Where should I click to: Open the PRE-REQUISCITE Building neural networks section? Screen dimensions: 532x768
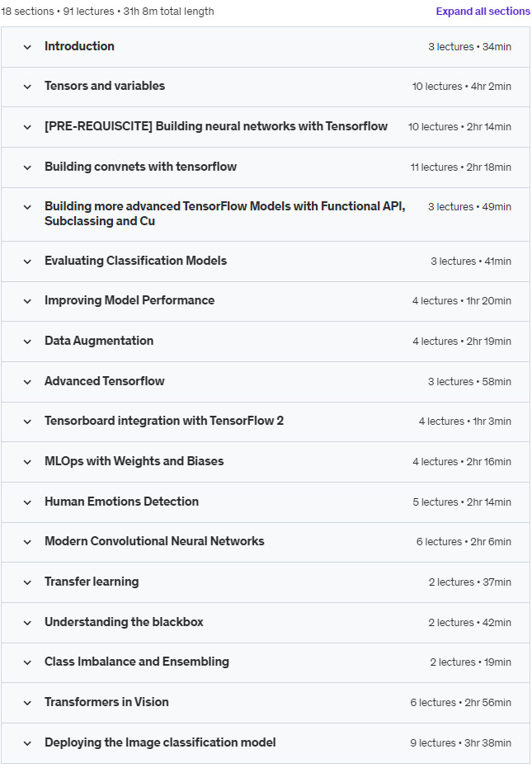[x=266, y=127]
